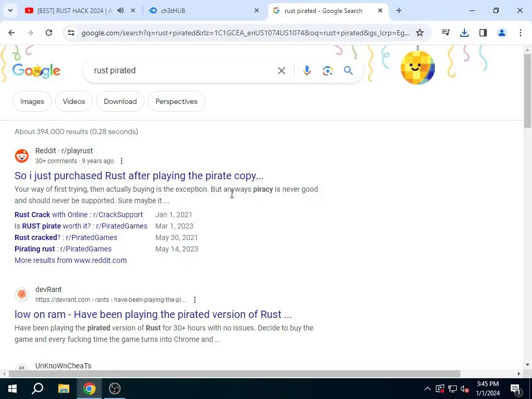
Task: View site information icon in address bar
Action: [x=71, y=33]
